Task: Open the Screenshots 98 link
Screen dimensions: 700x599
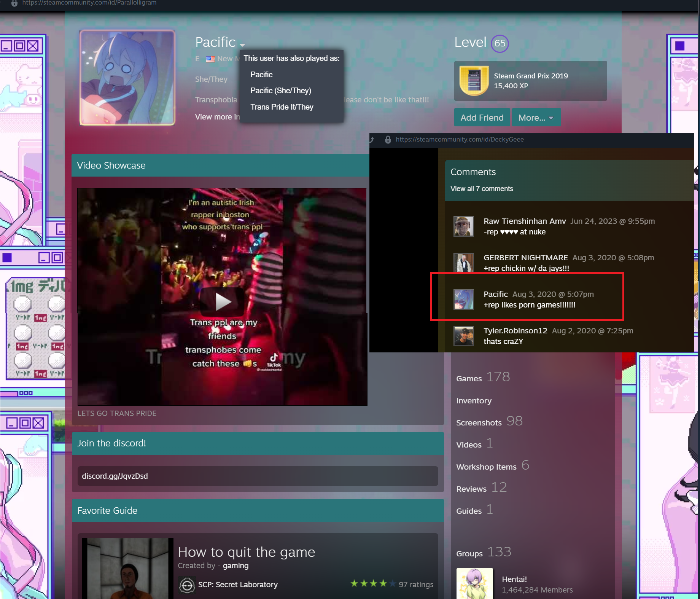Action: pos(489,421)
